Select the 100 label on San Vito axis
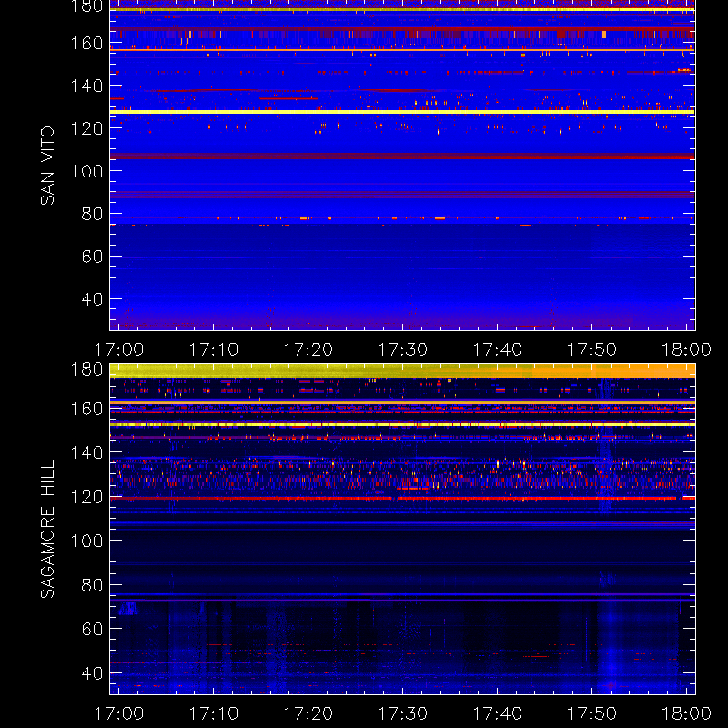Viewport: 728px width, 728px height. click(86, 171)
